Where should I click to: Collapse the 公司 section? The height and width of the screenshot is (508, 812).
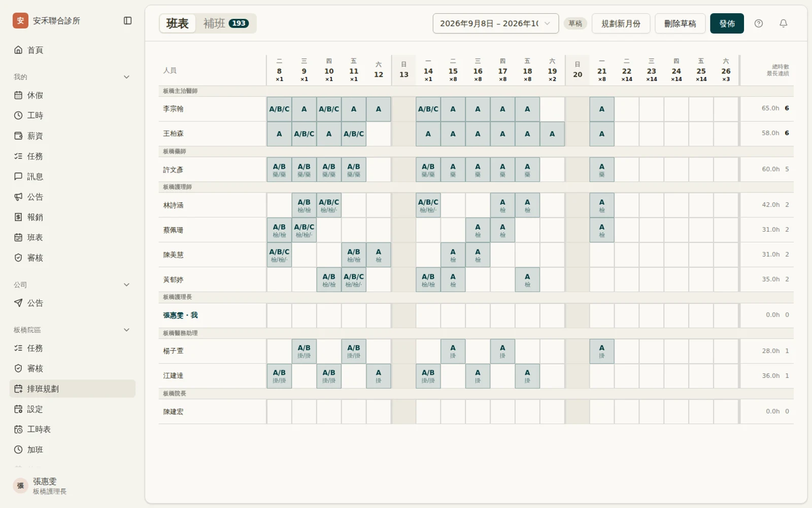click(127, 284)
